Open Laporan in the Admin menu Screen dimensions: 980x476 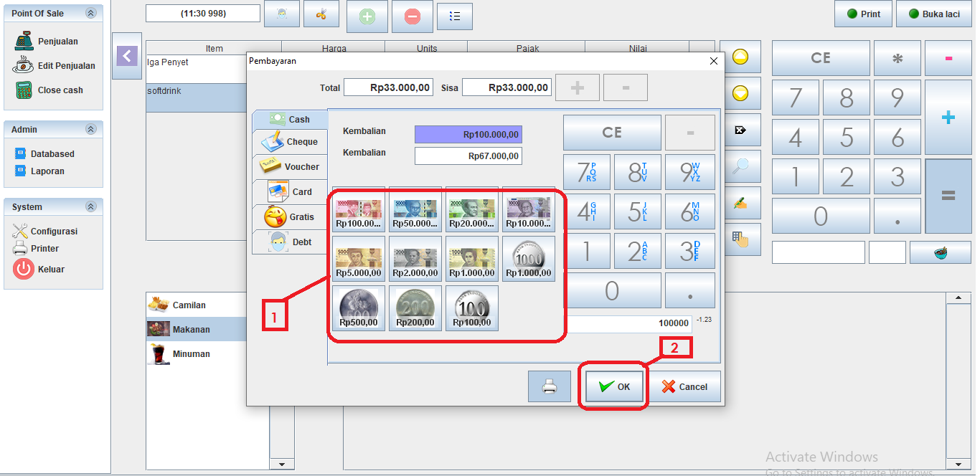47,171
